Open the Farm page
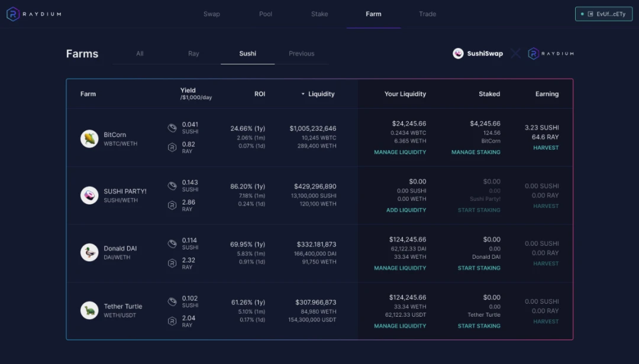Viewport: 639px width, 364px height. 373,14
